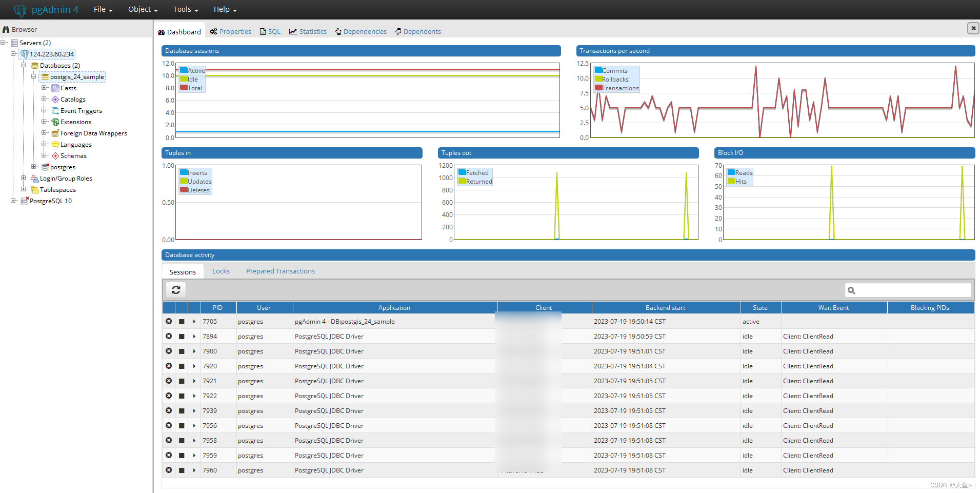980x493 pixels.
Task: Select the 124.223.60.234 server icon
Action: pos(25,54)
